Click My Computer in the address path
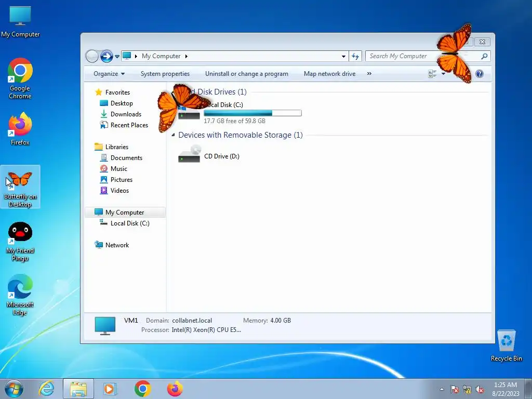The height and width of the screenshot is (399, 532). (161, 56)
